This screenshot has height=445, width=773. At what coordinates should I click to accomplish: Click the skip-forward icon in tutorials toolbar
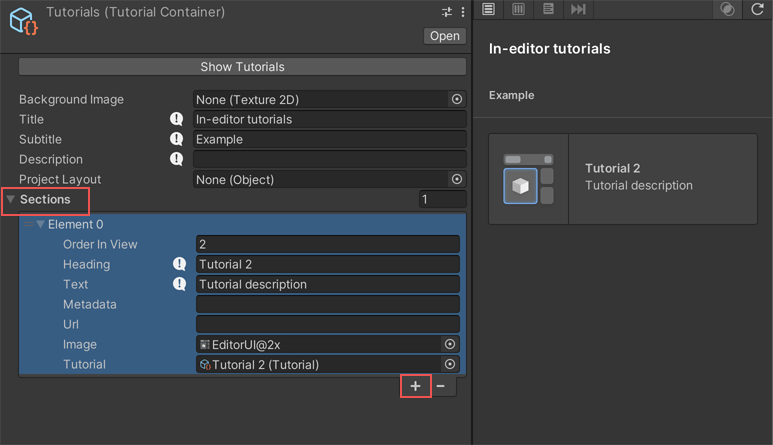tap(578, 9)
